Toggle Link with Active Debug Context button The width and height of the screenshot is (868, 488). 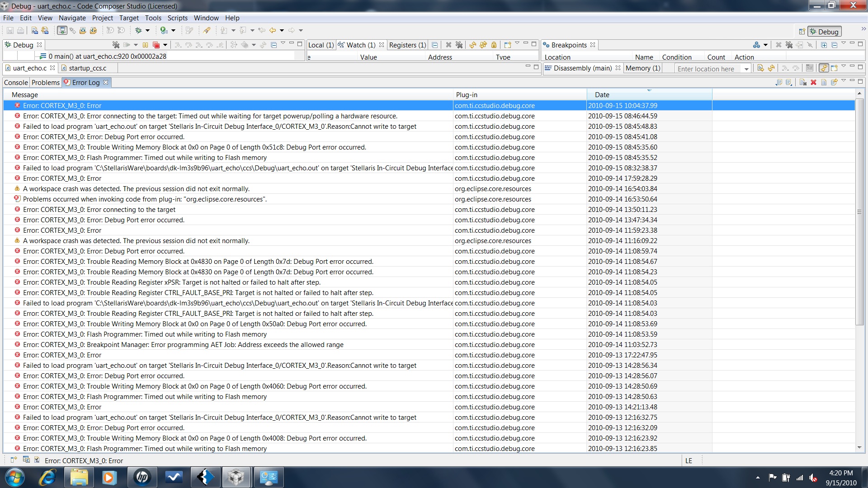point(824,68)
